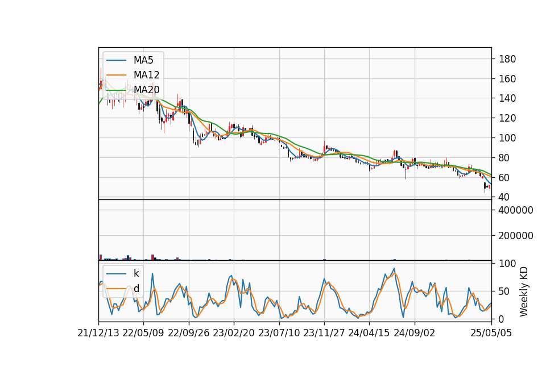
Task: Click the MA12 legend label
Action: click(x=146, y=75)
